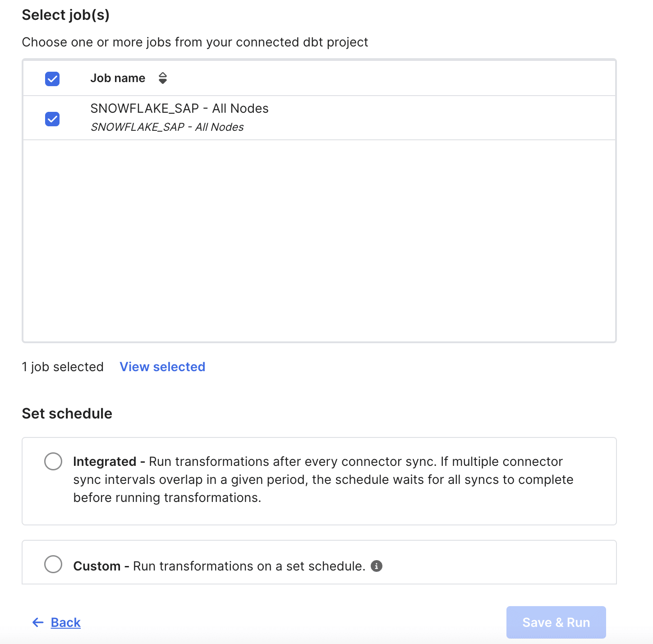Click the empty area of the jobs table
653x644 pixels.
(x=319, y=241)
